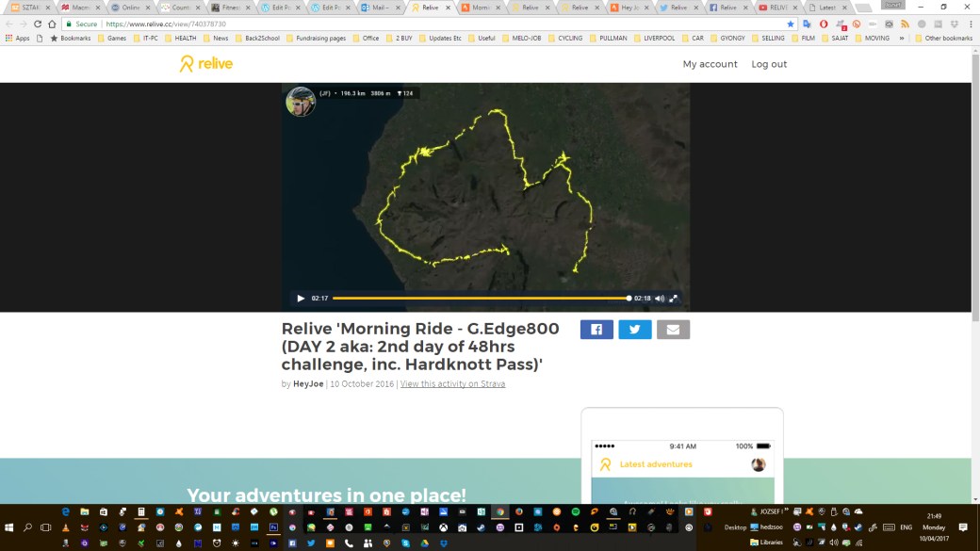The image size is (980, 551).
Task: Open the HeyJoe author profile link
Action: (308, 384)
